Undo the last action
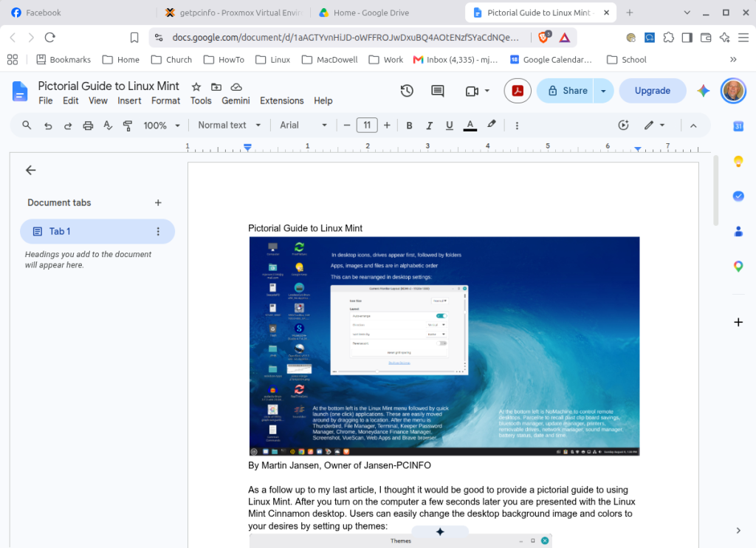Viewport: 756px width, 548px height. click(x=48, y=126)
